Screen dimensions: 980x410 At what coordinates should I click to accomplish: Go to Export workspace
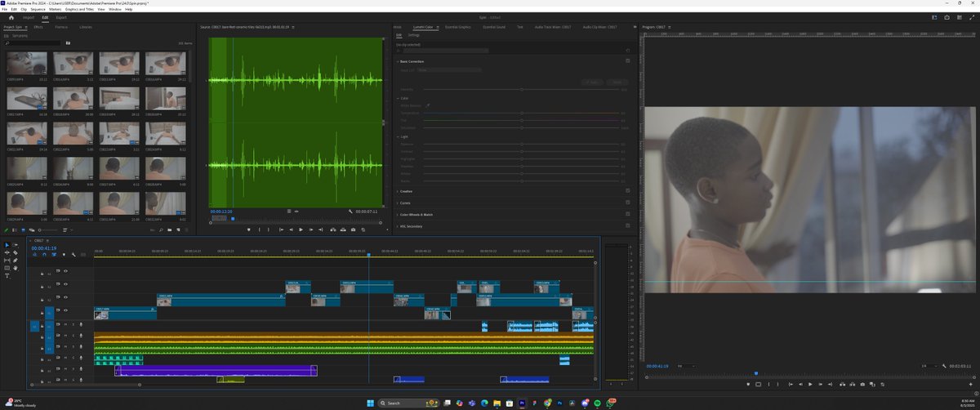pyautogui.click(x=61, y=17)
